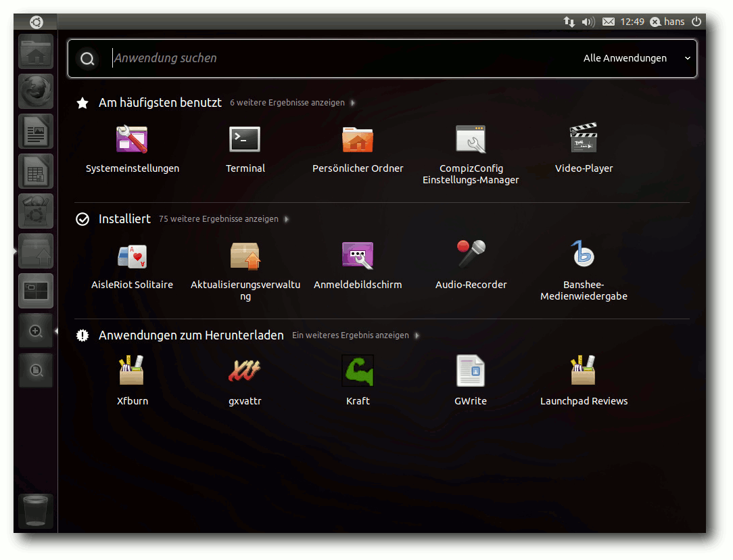Expand 6 weitere Ergebnisse anzeigen
The width and height of the screenshot is (733, 560).
[x=292, y=103]
